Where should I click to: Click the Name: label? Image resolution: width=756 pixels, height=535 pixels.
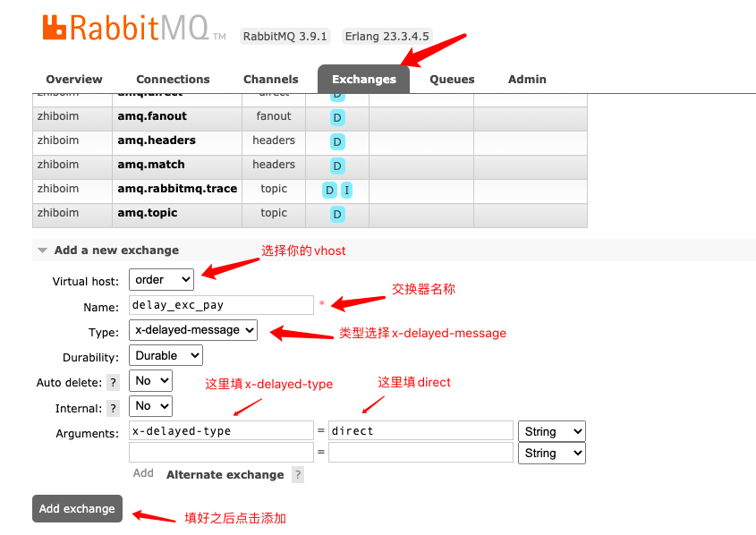[101, 308]
